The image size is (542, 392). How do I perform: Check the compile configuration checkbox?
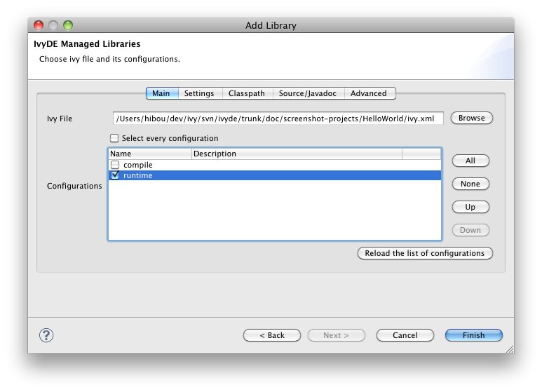click(x=115, y=165)
